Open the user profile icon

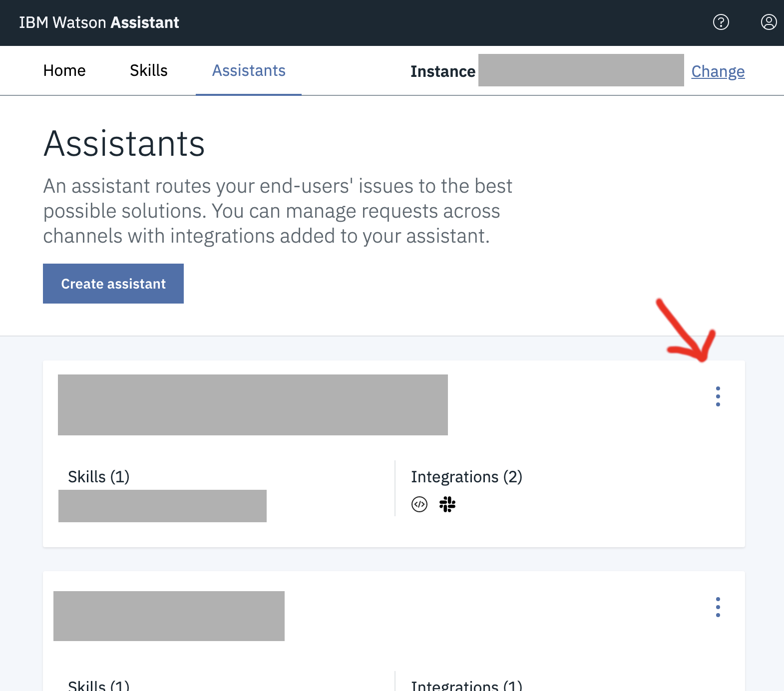[x=769, y=22]
